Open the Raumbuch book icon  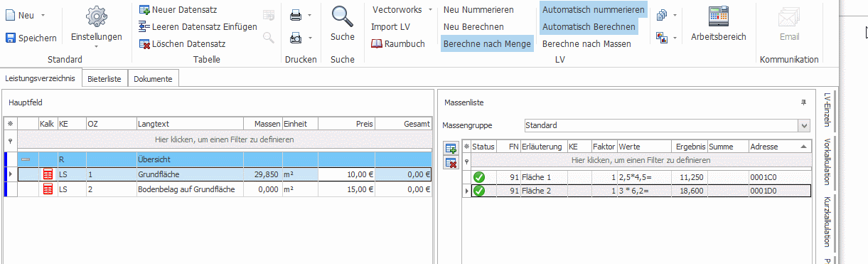coord(377,43)
